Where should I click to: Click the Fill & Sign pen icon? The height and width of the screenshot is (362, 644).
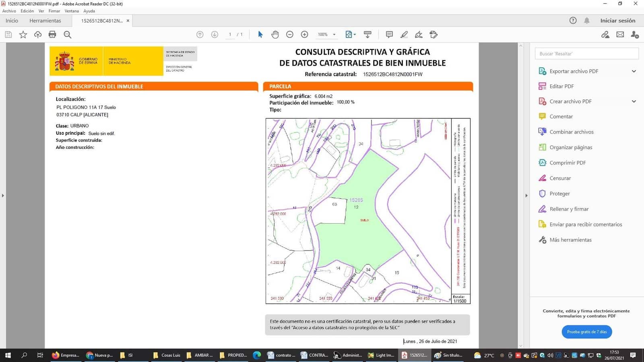419,35
